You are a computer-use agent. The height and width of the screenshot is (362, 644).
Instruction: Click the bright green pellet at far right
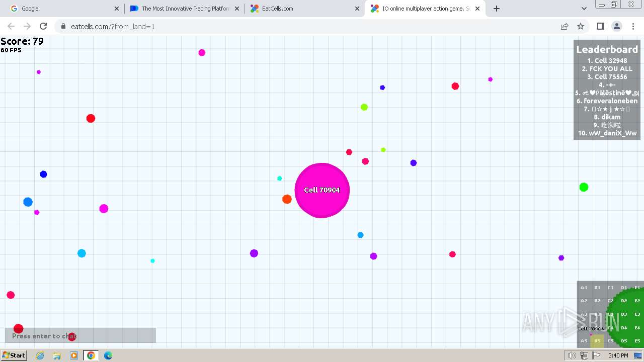click(x=584, y=187)
